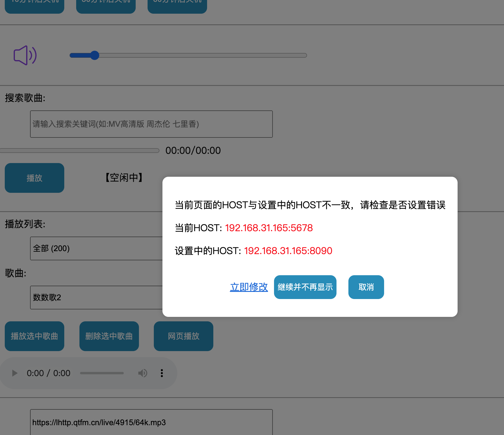
Task: Dismiss the dialog with 取消
Action: tap(366, 287)
